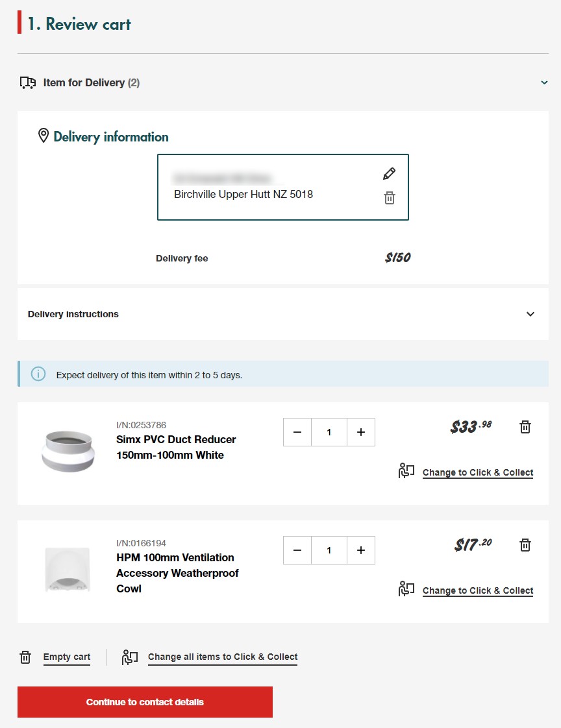Viewport: 561px width, 728px height.
Task: Change Simx Duct Reducer to Click & Collect
Action: (477, 472)
